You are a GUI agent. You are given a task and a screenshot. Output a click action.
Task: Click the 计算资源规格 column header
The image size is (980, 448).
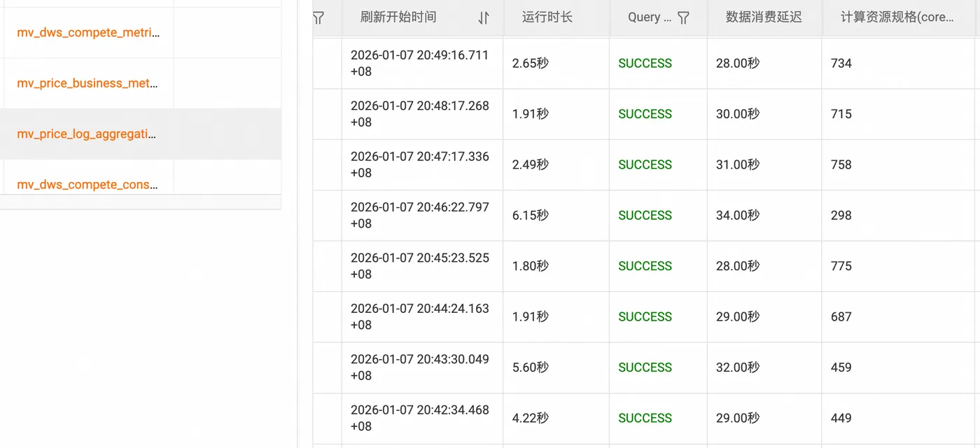[897, 17]
